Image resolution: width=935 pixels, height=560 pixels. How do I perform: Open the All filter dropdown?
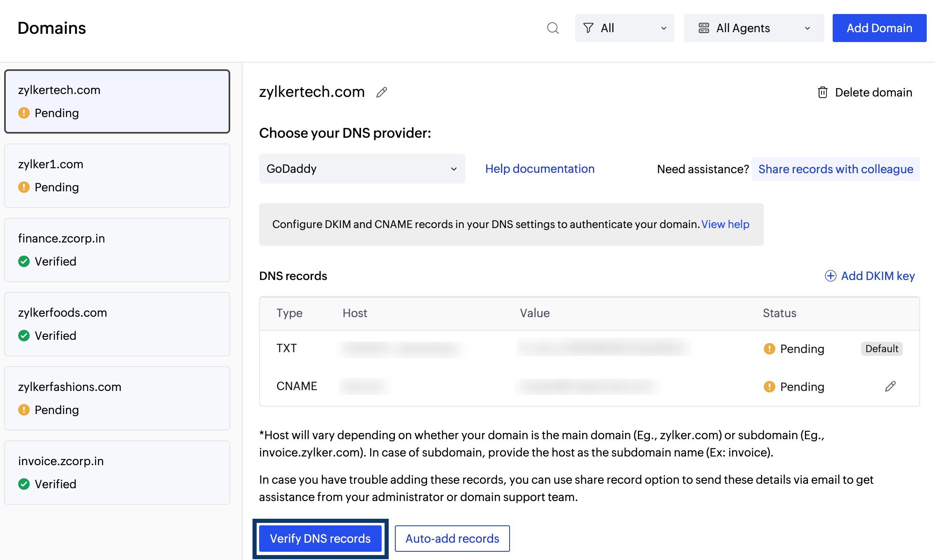(624, 28)
